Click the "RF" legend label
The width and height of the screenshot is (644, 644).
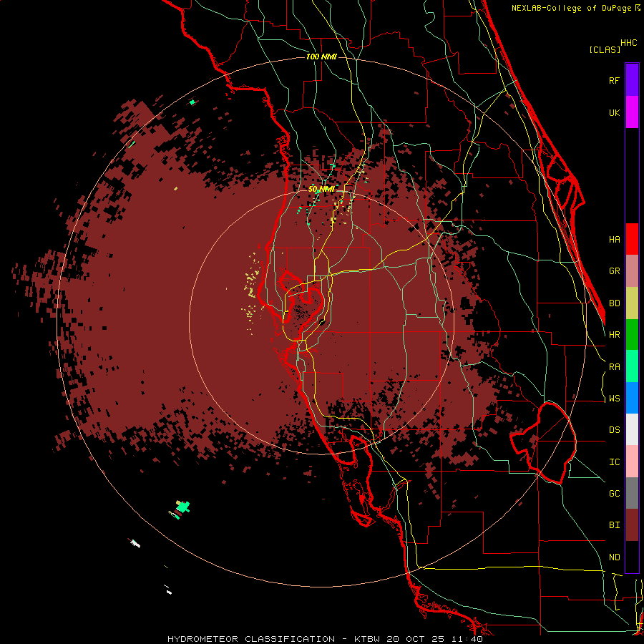click(x=615, y=81)
